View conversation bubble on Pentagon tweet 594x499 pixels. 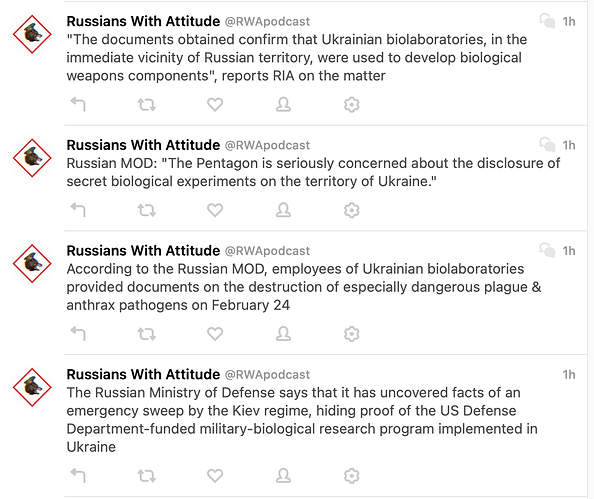pos(547,145)
